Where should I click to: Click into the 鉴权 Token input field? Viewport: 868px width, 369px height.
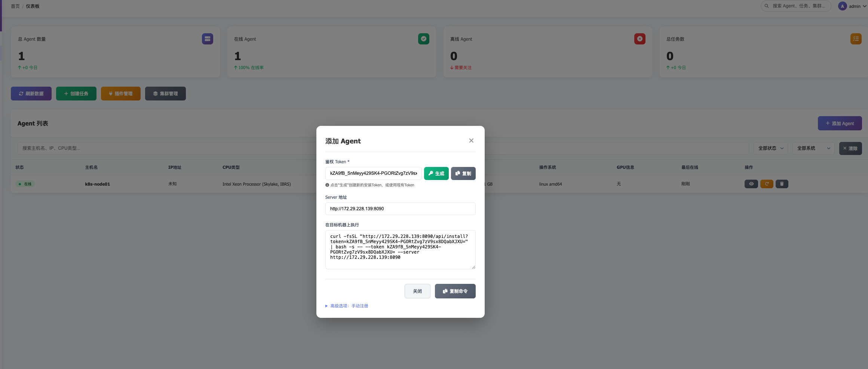(373, 173)
